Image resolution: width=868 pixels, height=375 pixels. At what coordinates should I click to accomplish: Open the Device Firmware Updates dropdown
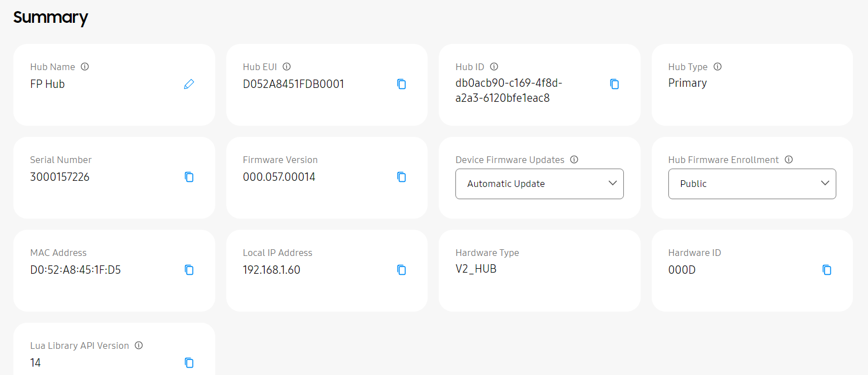539,184
